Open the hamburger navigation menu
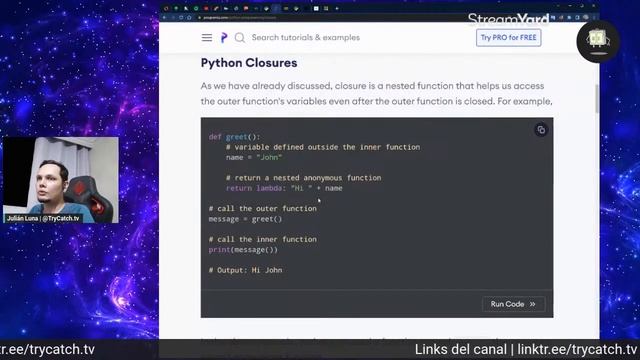This screenshot has height=360, width=640. click(x=207, y=38)
